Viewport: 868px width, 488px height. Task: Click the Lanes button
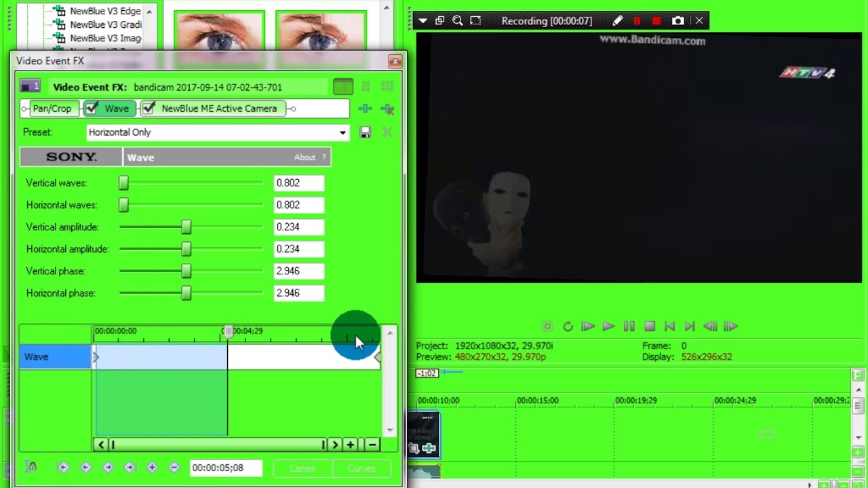[x=302, y=468]
